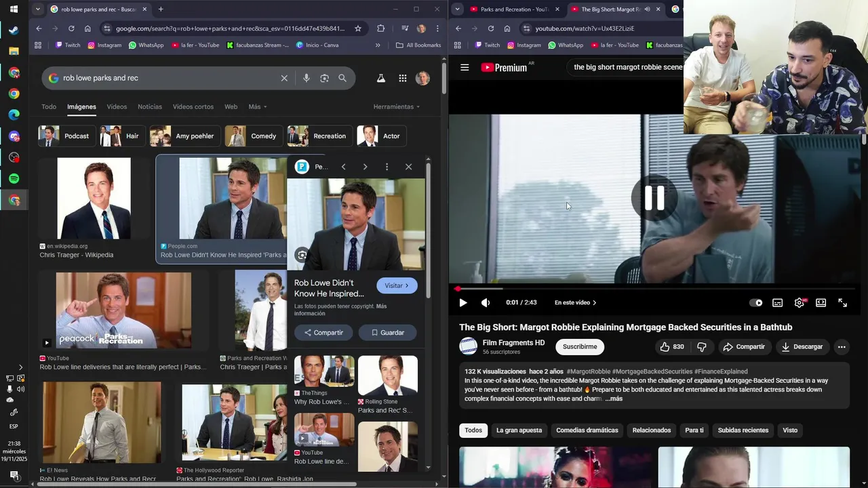Open extensions puzzle icon in left browser
Viewport: 868px width, 488px height.
[381, 28]
